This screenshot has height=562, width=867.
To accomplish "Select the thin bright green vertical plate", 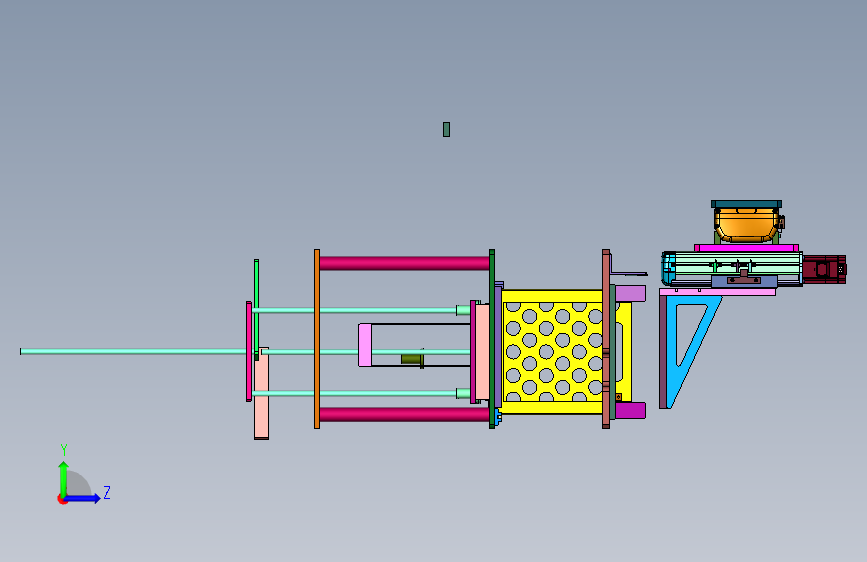I will 257,310.
